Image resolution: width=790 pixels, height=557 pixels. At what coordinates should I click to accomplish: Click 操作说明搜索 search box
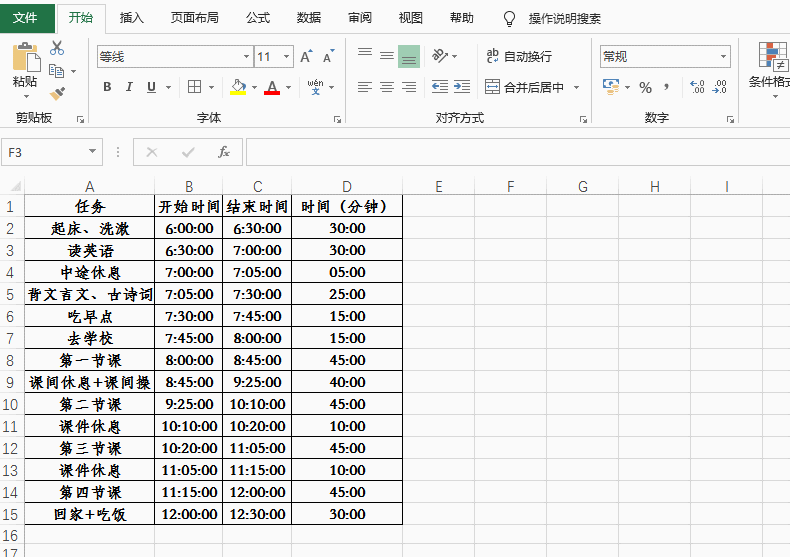[x=564, y=19]
